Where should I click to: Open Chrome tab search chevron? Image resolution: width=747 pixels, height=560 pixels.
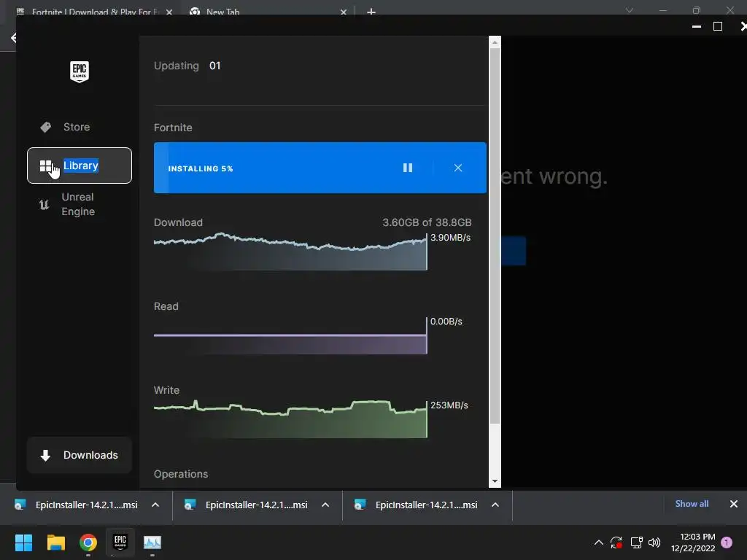(630, 10)
